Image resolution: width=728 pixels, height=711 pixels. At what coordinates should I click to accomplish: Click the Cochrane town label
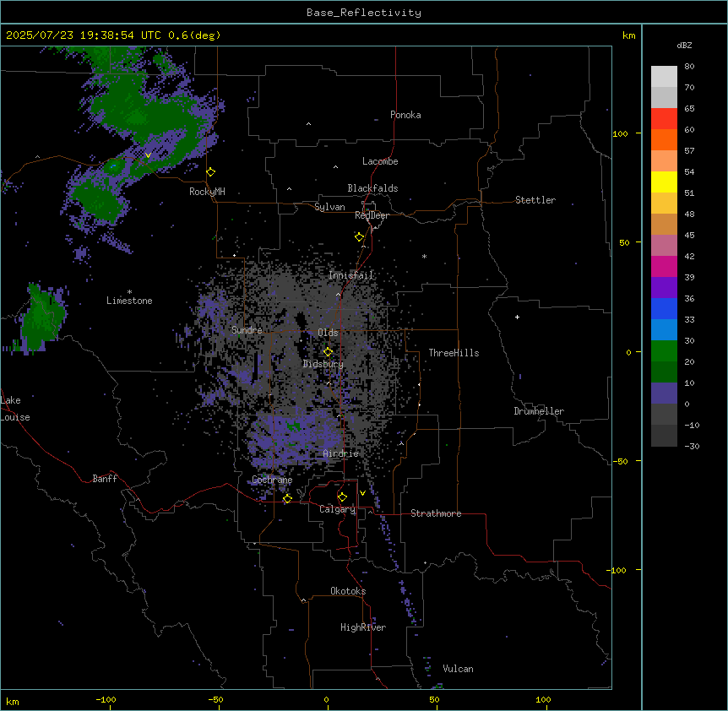pos(272,480)
